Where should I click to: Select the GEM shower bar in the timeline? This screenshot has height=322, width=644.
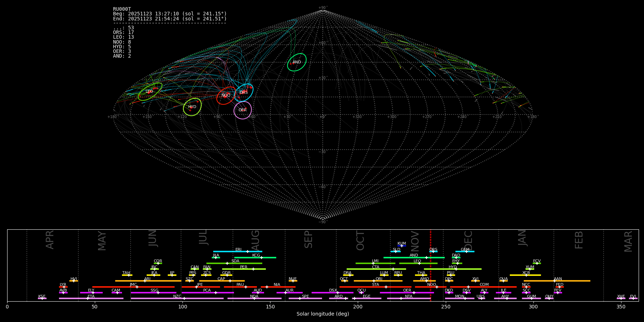pos(465,252)
